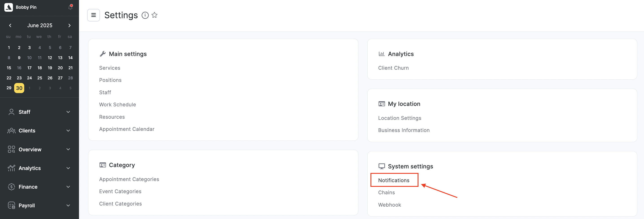
Task: Click the Bobby Pin app logo
Action: point(9,7)
